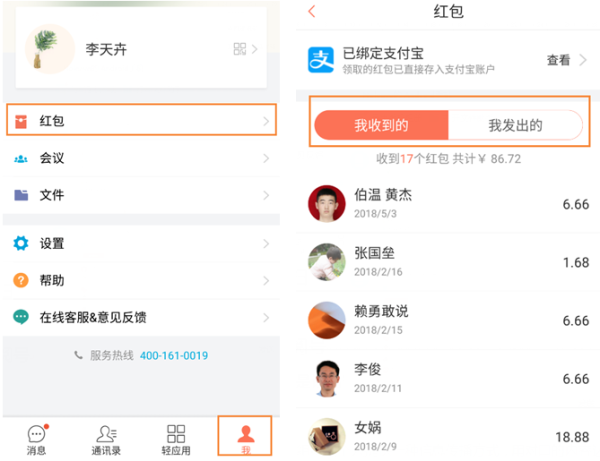Open the 帮助 menu label
Image resolution: width=600 pixels, height=461 pixels.
[x=52, y=280]
